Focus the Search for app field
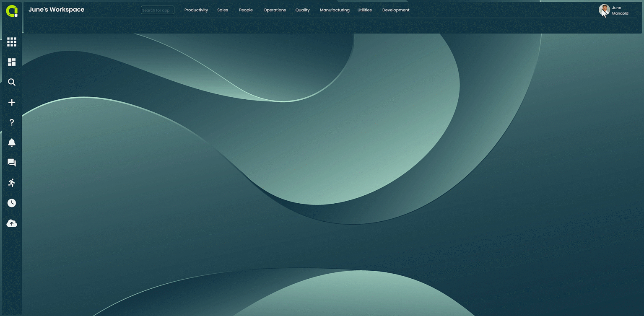The width and height of the screenshot is (644, 316). 158,10
